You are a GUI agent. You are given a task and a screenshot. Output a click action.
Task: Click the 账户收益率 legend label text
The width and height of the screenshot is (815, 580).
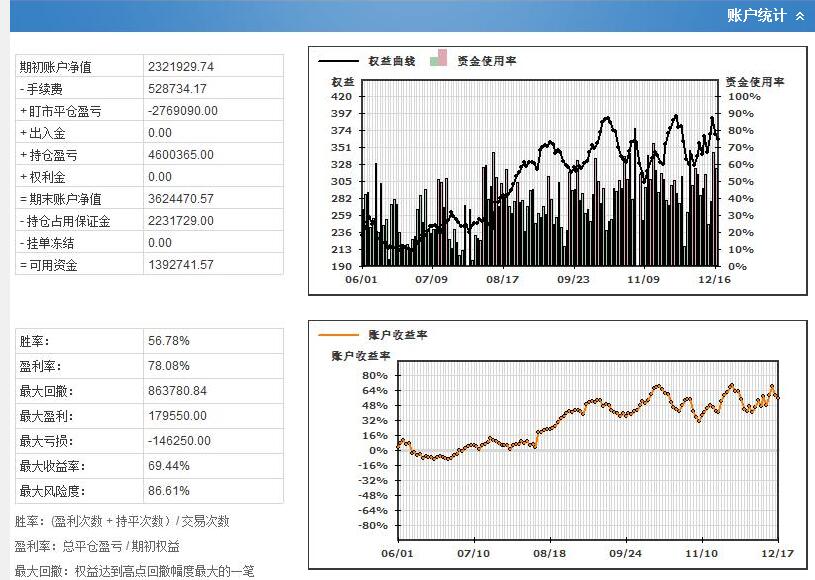point(397,335)
